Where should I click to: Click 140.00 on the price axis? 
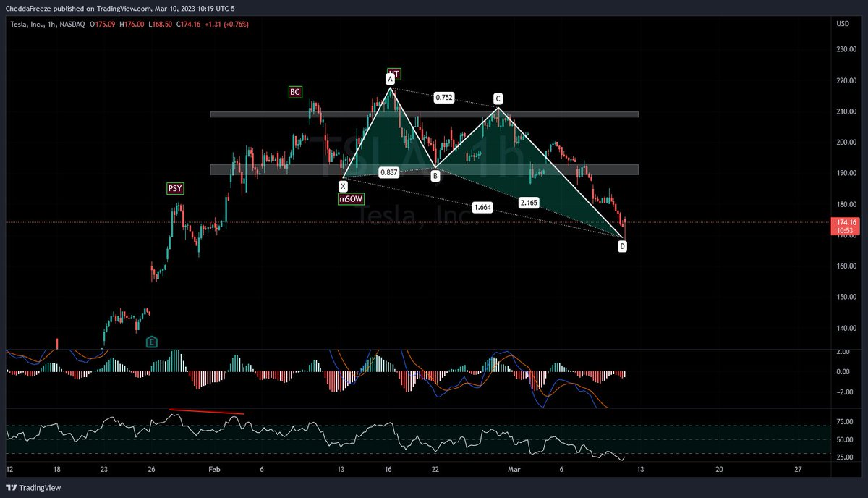846,328
